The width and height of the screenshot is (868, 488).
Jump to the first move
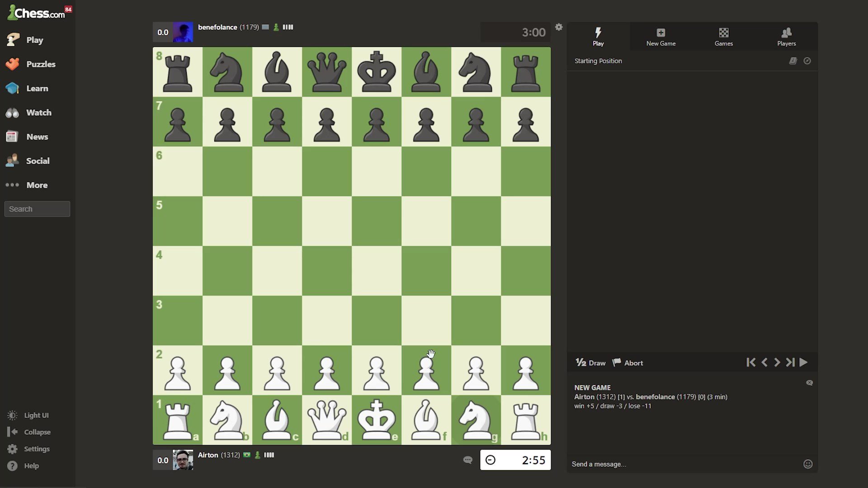click(751, 362)
